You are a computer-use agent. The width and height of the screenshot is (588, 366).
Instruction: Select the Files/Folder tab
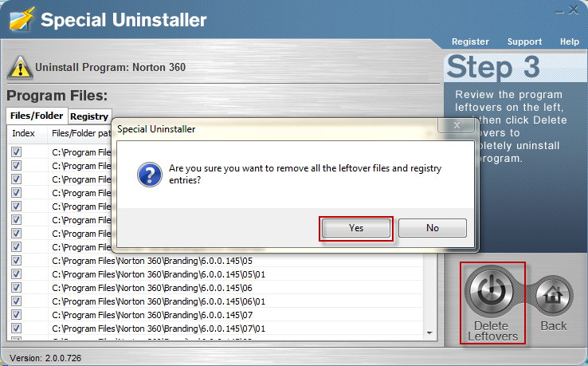pos(37,116)
